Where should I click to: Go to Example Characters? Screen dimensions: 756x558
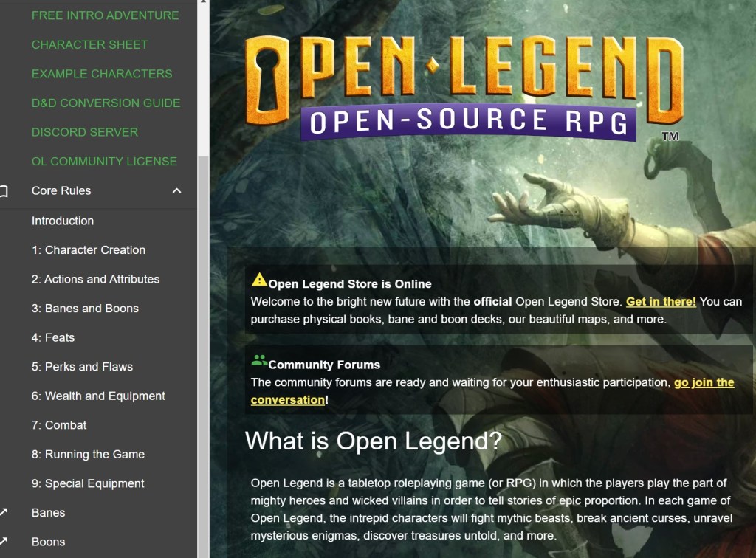click(x=102, y=74)
